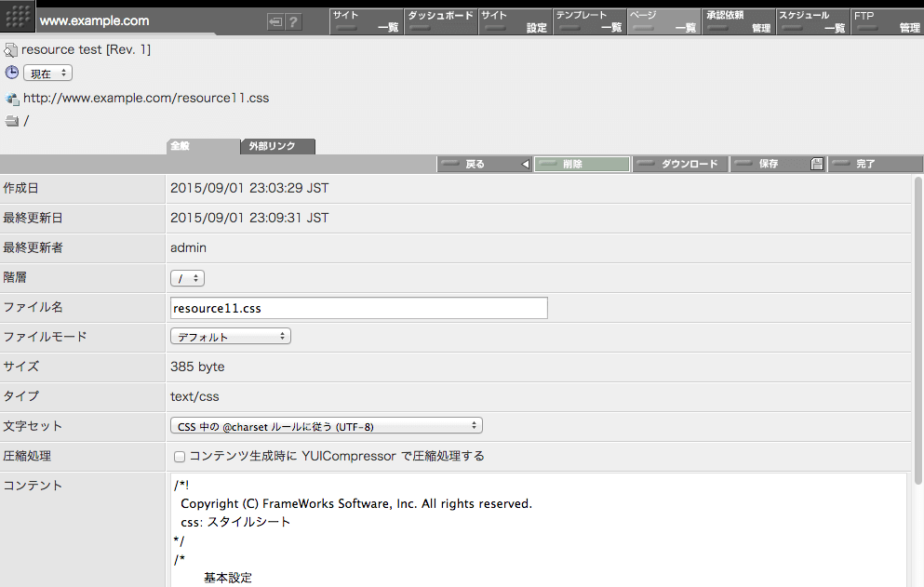Viewport: 924px width, 587px height.
Task: Open the 文字セット charset dropdown
Action: pos(327,426)
